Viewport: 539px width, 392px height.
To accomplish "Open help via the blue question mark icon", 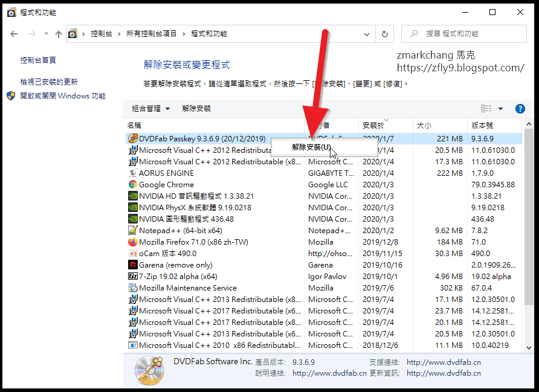I will [x=520, y=109].
